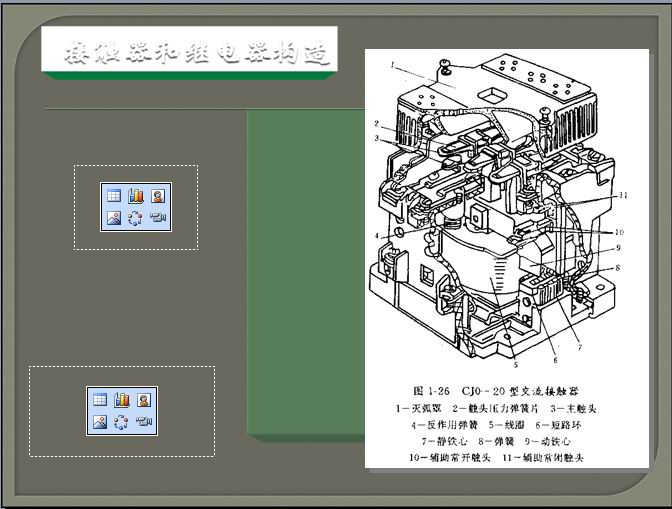
Task: Click Insert Clip Art icon in lower placeholder
Action: coord(144,400)
